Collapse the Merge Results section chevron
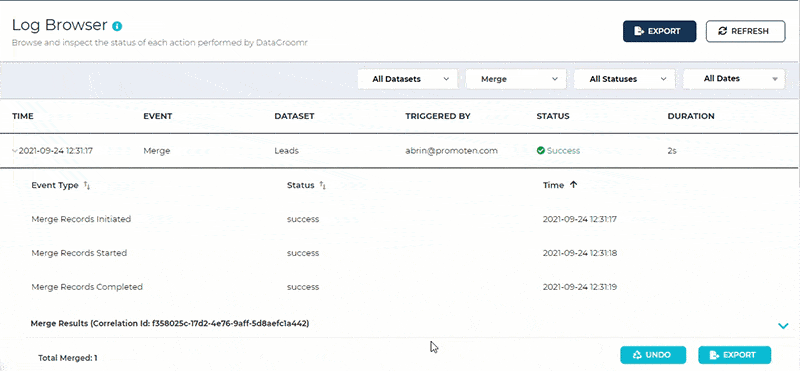The image size is (800, 371). 783,325
